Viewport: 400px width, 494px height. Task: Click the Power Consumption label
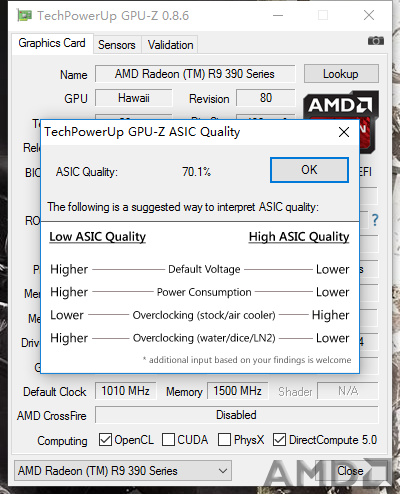click(x=204, y=292)
